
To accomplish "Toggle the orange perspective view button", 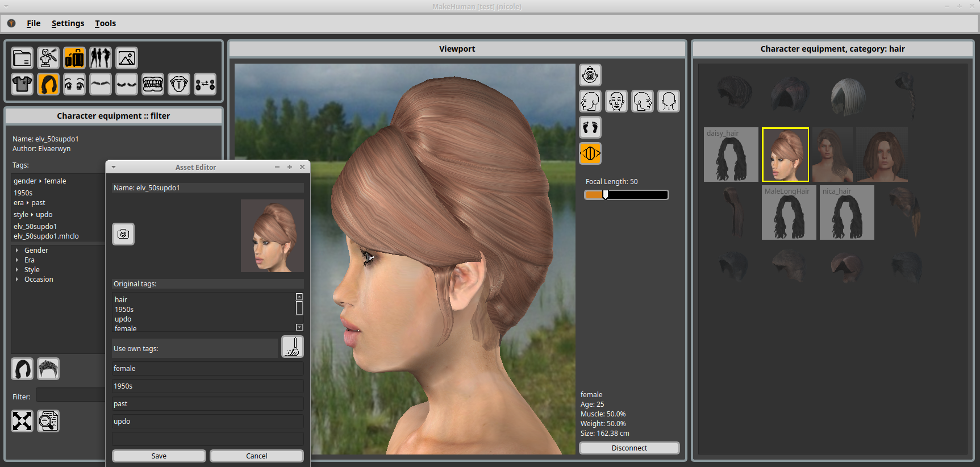I will (x=590, y=153).
